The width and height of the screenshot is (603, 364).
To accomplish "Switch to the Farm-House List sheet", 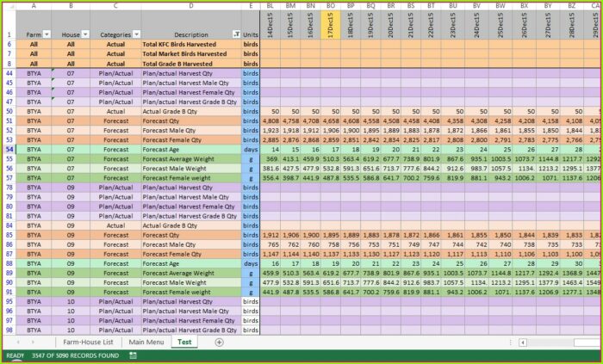I will pos(89,342).
